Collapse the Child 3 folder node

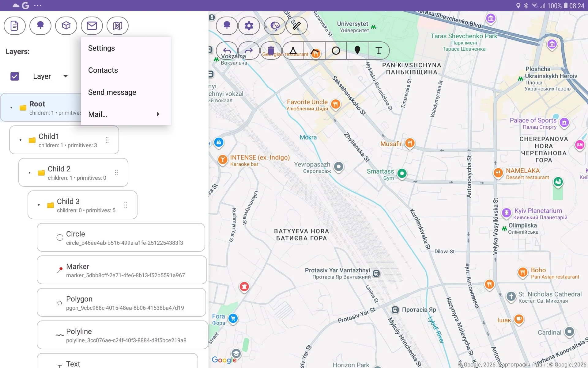[x=39, y=205]
